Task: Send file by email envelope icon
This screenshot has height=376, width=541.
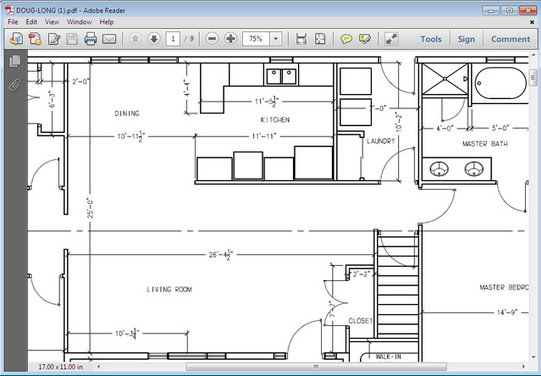Action: pos(109,39)
